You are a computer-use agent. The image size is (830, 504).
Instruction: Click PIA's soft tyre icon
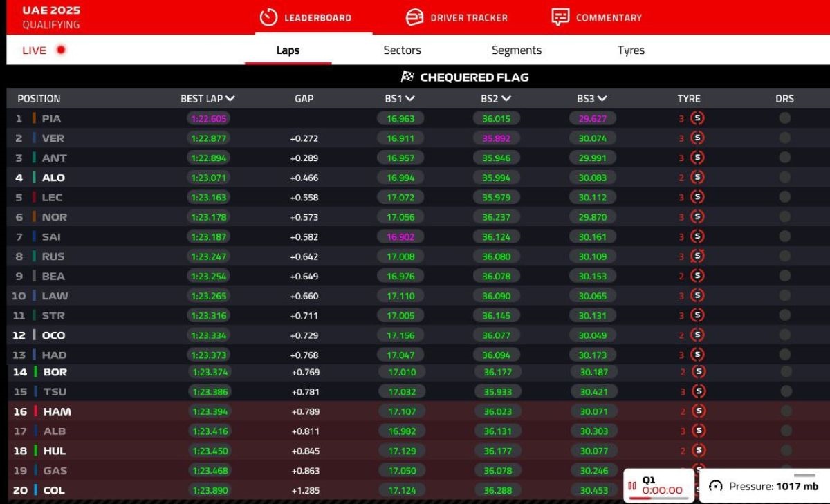click(697, 118)
